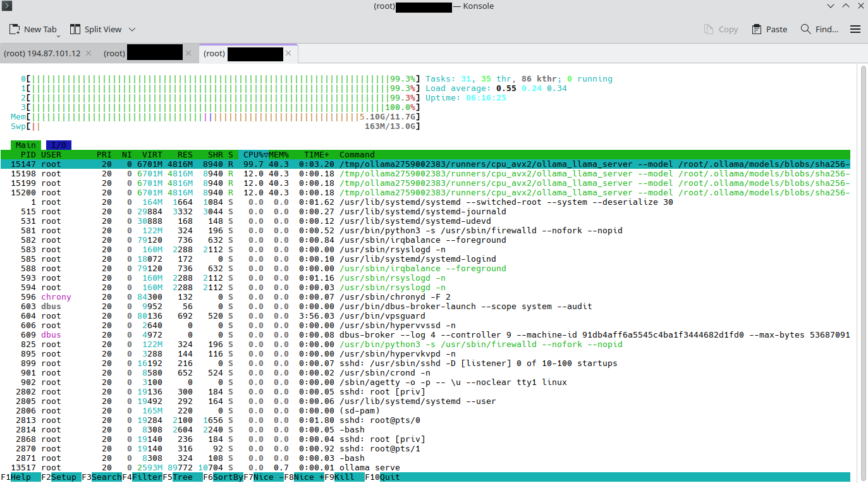Select the systemd-udevd row PID 531
Viewport: 868px width, 483px height.
coord(425,221)
